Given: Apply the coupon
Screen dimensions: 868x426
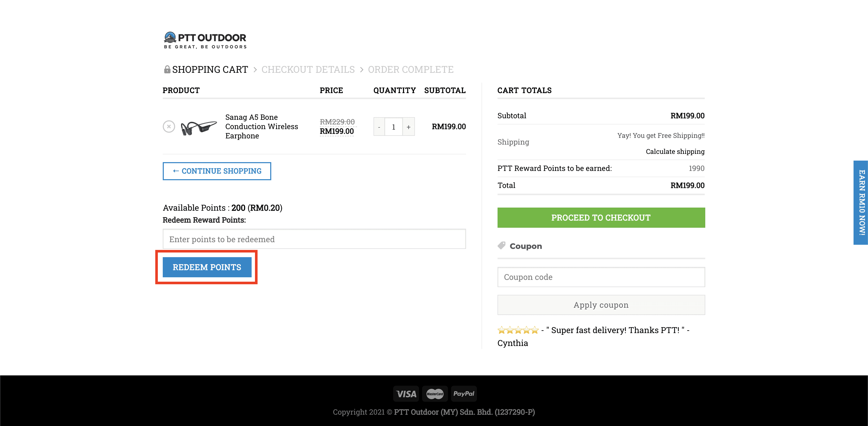Looking at the screenshot, I should [x=601, y=305].
